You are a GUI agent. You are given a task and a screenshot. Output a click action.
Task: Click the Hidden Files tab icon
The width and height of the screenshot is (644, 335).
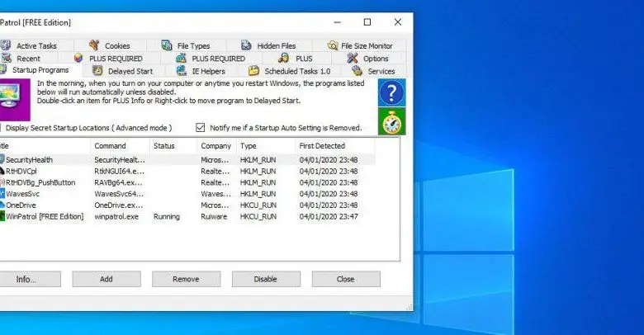pyautogui.click(x=246, y=45)
